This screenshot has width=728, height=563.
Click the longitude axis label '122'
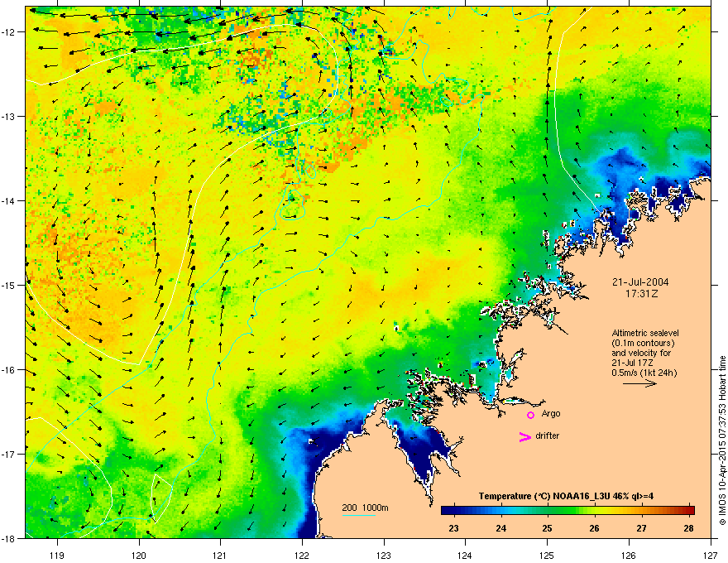302,555
